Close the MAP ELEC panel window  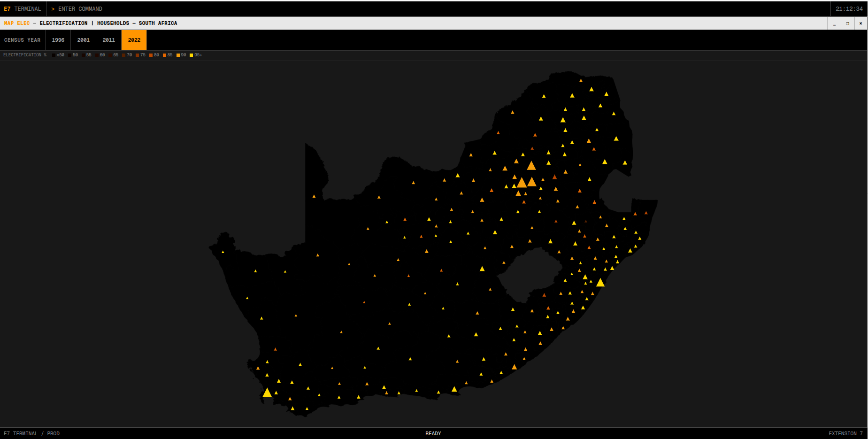click(860, 23)
